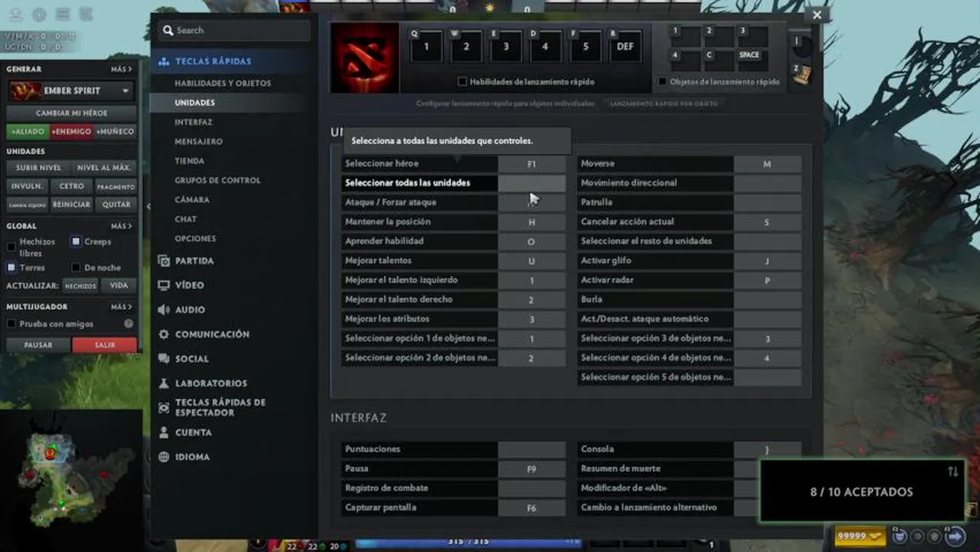Go to the sidebar Interfaz submenu item
Viewport: 980px width, 552px height.
193,122
